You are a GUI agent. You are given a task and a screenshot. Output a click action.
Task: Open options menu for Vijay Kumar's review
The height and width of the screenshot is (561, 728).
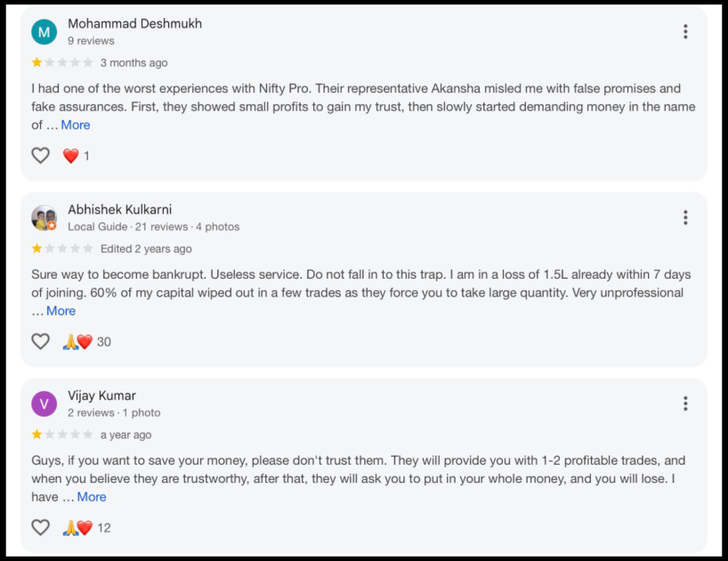685,403
